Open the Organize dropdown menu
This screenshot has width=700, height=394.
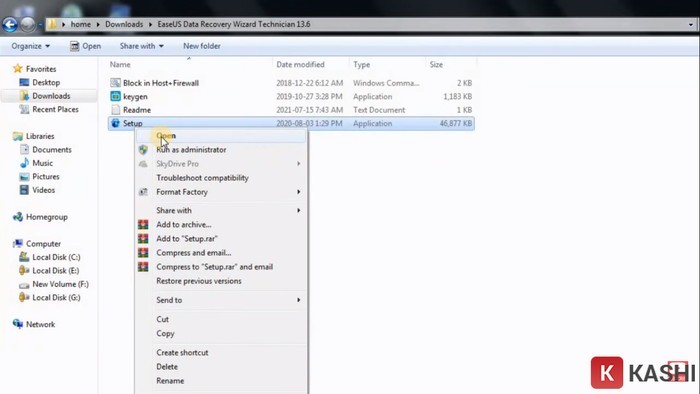pos(30,46)
